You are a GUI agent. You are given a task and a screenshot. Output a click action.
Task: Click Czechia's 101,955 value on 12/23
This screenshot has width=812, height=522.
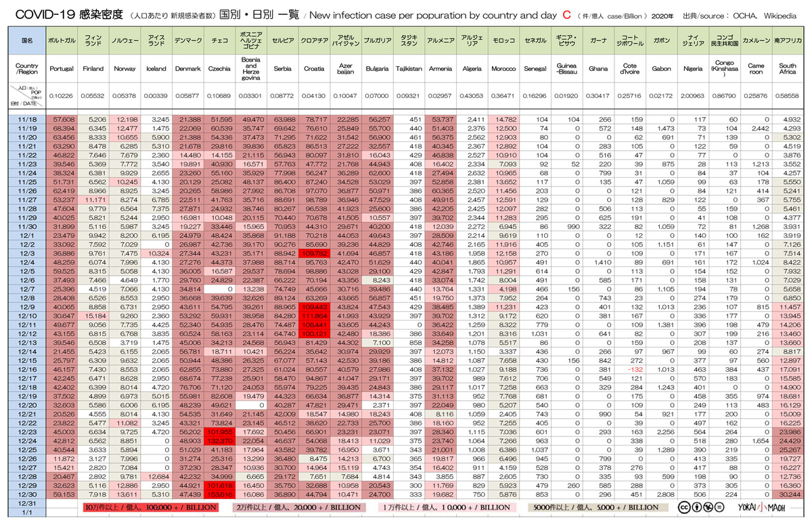219,431
